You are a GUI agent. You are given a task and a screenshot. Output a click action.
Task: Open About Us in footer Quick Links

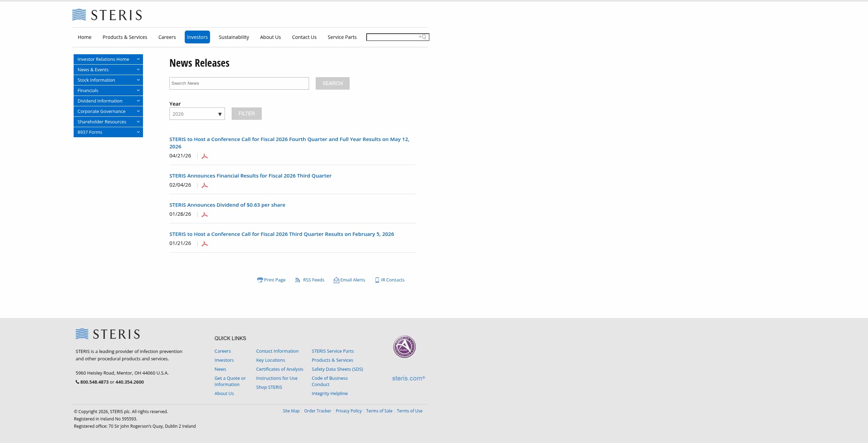point(224,394)
